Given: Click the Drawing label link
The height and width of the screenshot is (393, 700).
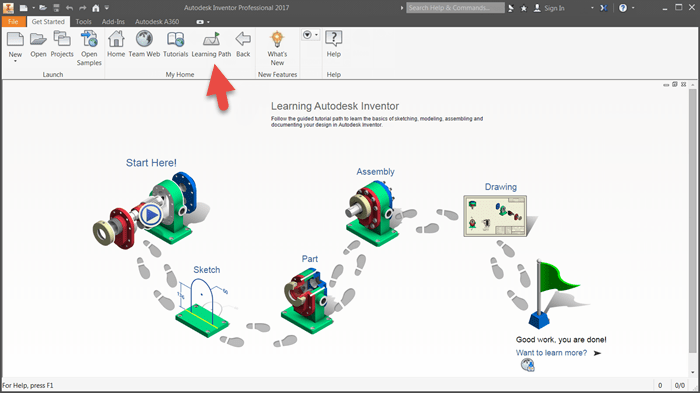Looking at the screenshot, I should [x=500, y=187].
